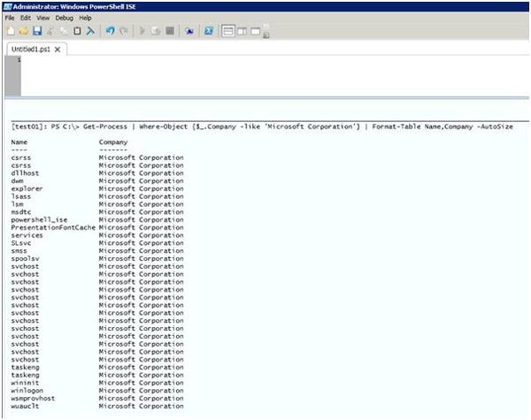Click the dwm process name
This screenshot has width=531, height=420.
coord(18,181)
